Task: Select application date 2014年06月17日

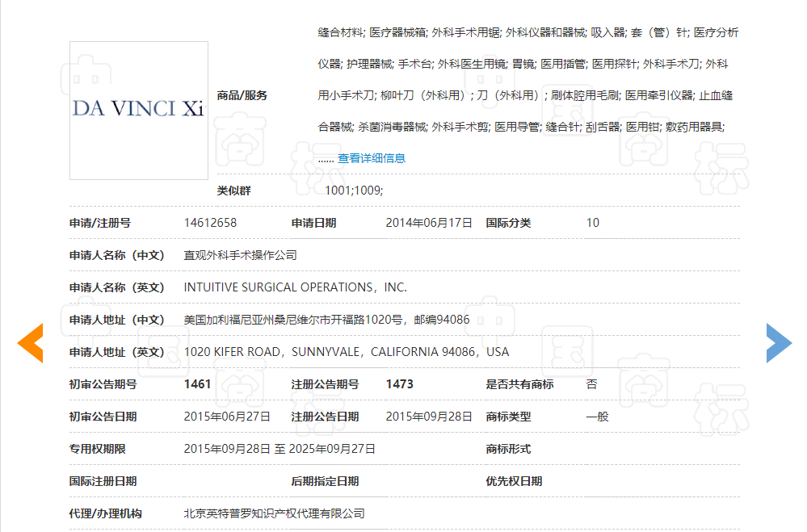Action: [x=429, y=223]
